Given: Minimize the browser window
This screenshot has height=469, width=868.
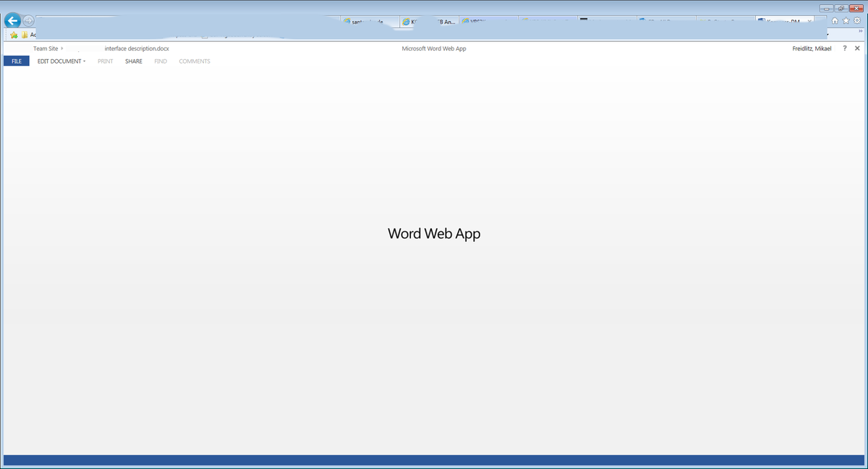Looking at the screenshot, I should (x=828, y=7).
